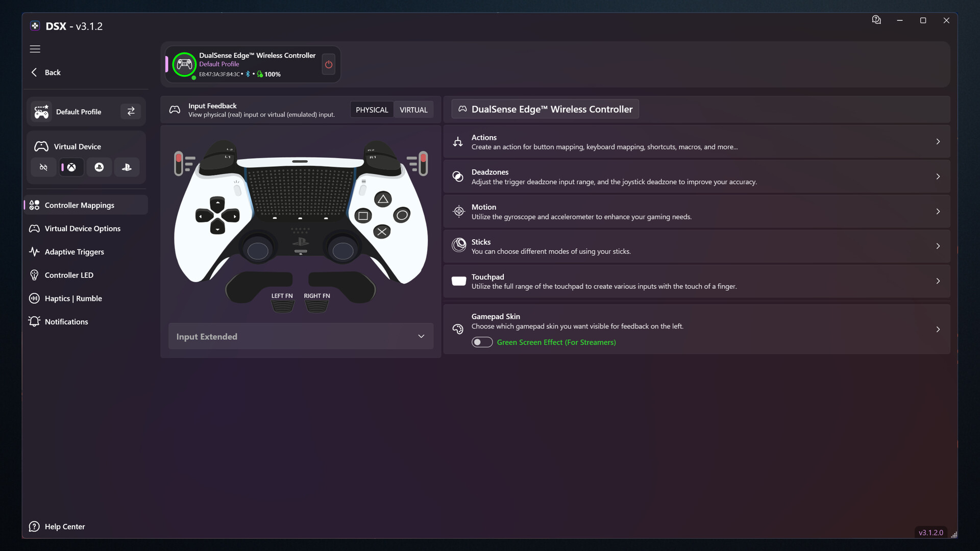Click the profile swap icon next to Default Profile
Viewport: 980px width, 551px height.
pos(131,111)
